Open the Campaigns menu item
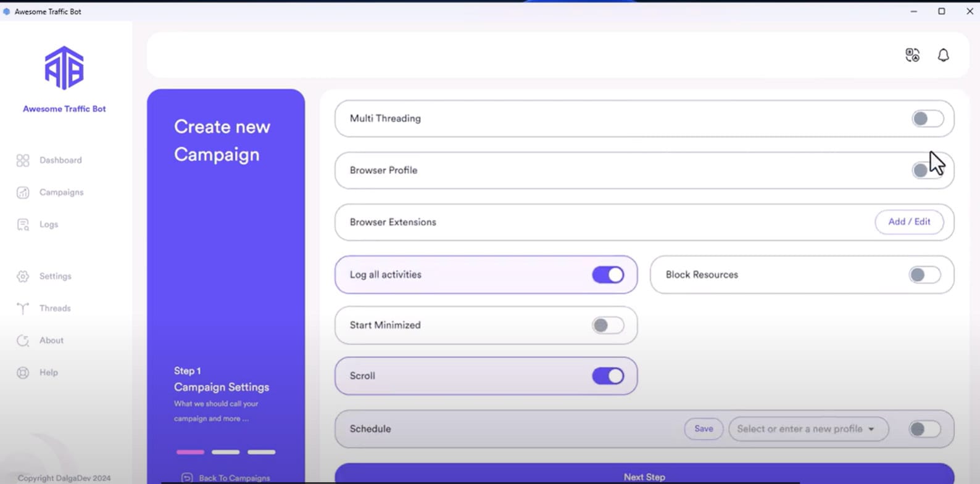This screenshot has height=484, width=980. 61,192
